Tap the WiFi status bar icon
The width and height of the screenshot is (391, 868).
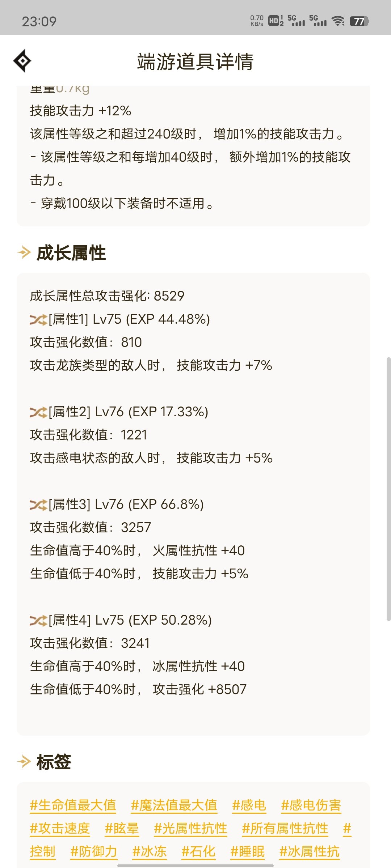click(x=338, y=21)
